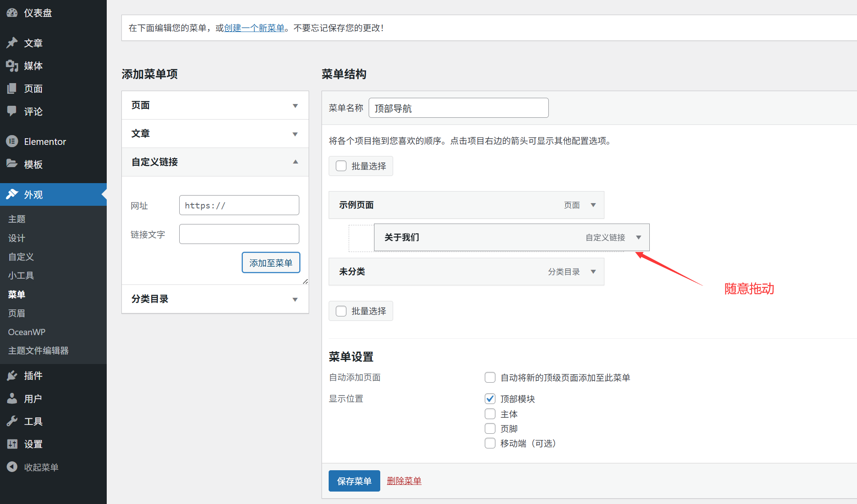Open 主题 under Appearance submenu

17,219
